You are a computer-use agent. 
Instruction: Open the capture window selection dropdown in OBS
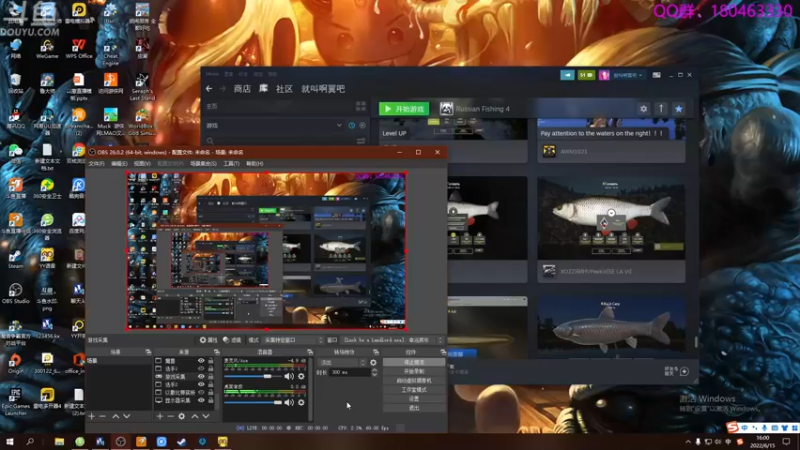click(x=392, y=340)
